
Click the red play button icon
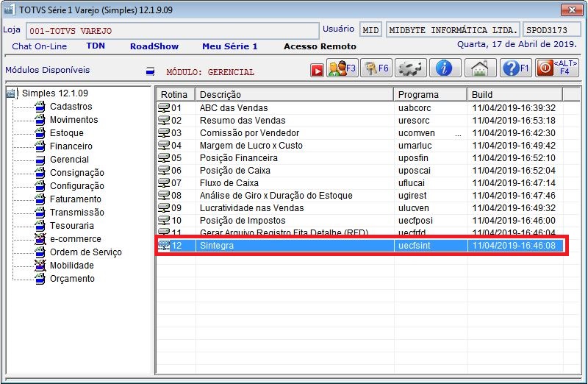(317, 70)
